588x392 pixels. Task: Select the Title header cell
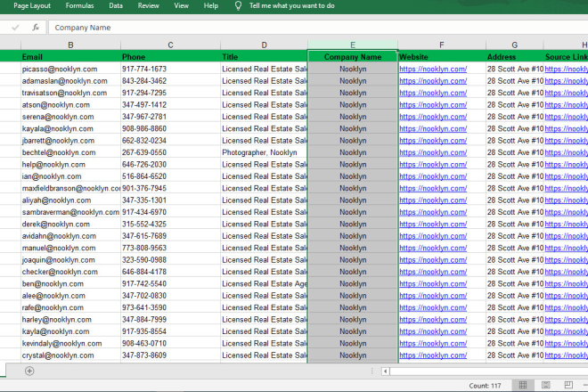pyautogui.click(x=264, y=57)
